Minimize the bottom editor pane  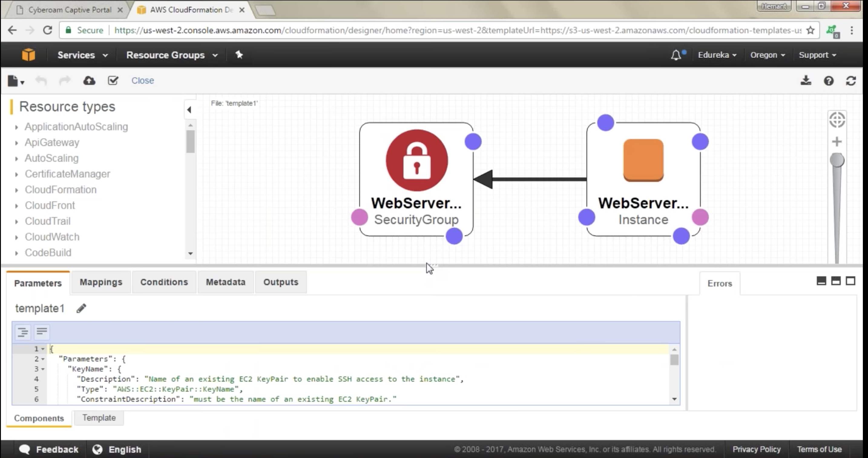point(821,281)
